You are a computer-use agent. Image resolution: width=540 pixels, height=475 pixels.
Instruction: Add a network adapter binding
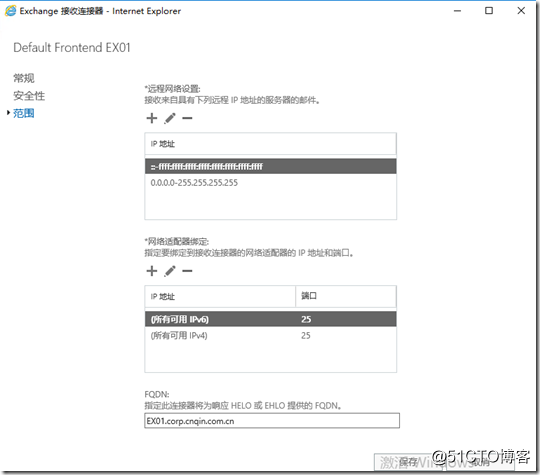[152, 271]
